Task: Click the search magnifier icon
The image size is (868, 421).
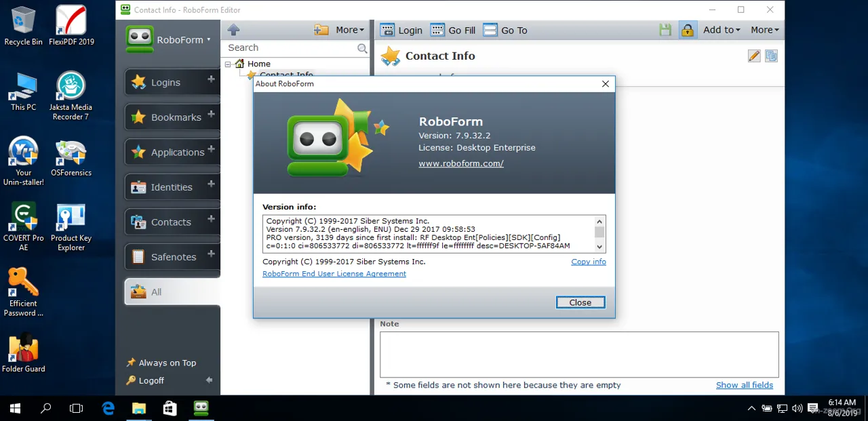Action: click(x=362, y=48)
